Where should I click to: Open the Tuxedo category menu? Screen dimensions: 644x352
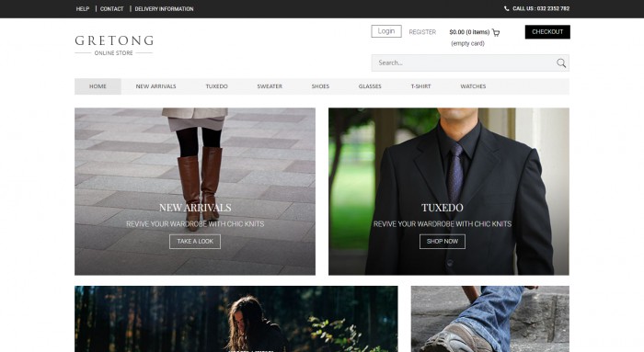216,86
